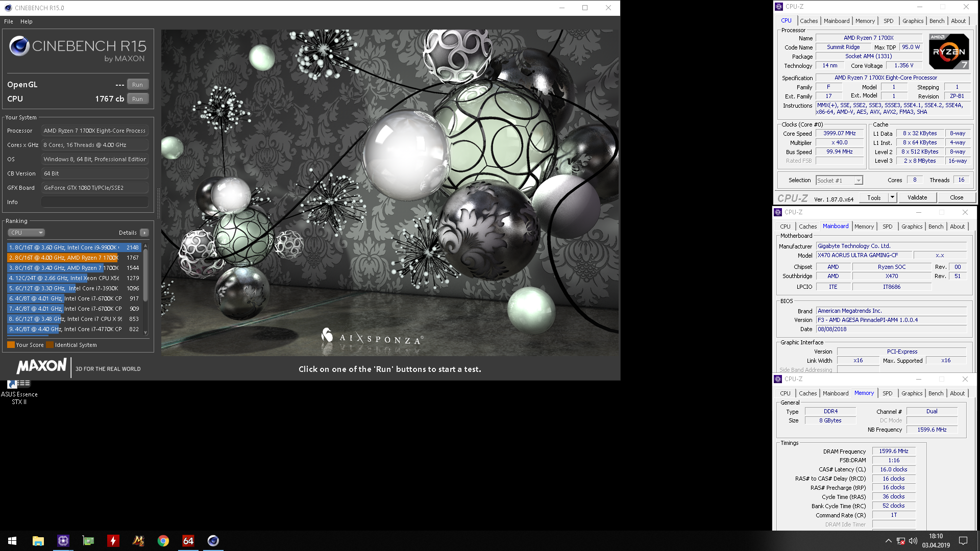The height and width of the screenshot is (551, 980).
Task: Switch to CPU-Z from the taskbar
Action: tap(63, 541)
